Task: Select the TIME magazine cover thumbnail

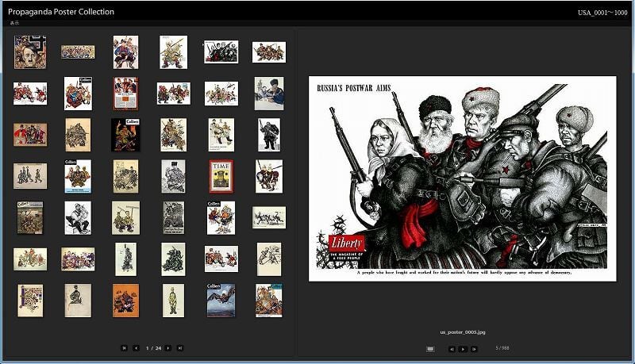Action: click(221, 176)
